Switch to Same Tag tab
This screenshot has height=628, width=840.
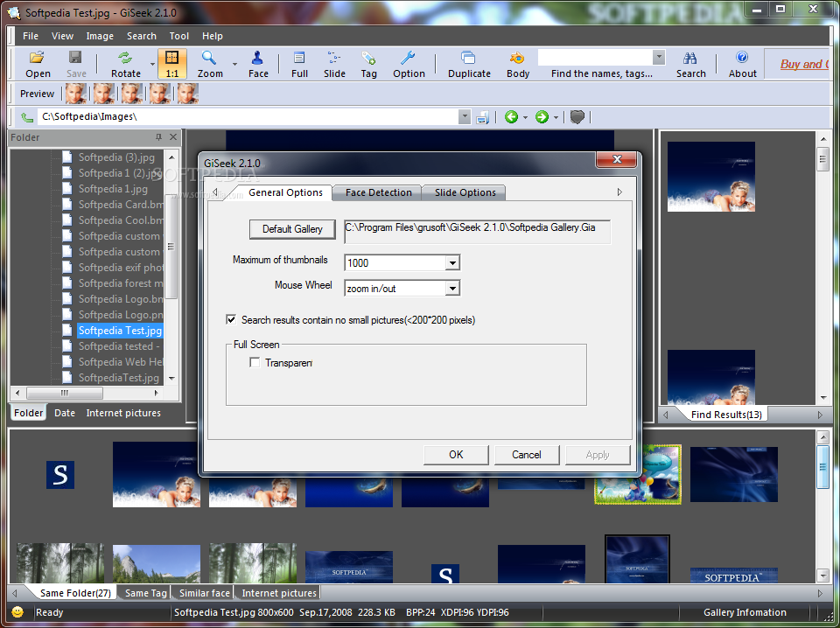point(145,593)
